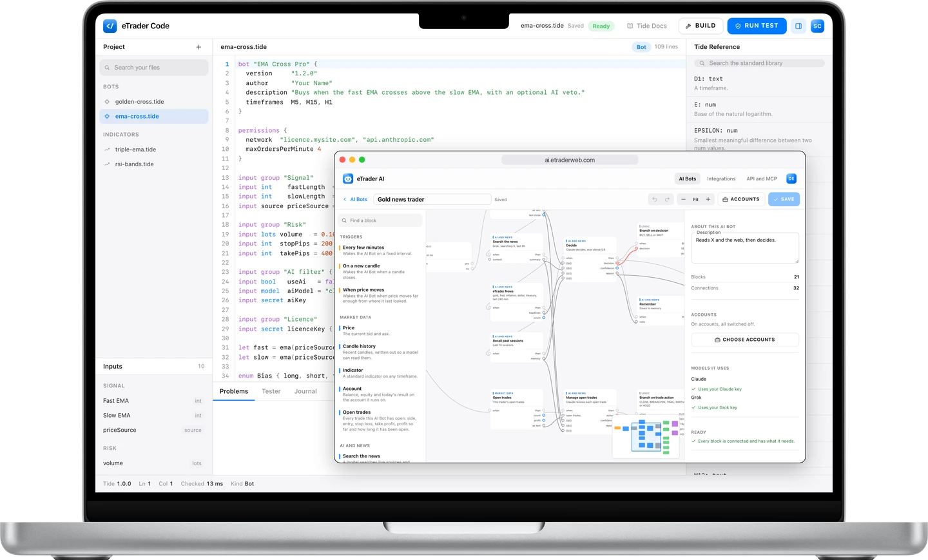Open the API and MCP tab
This screenshot has width=928, height=560.
(x=762, y=179)
